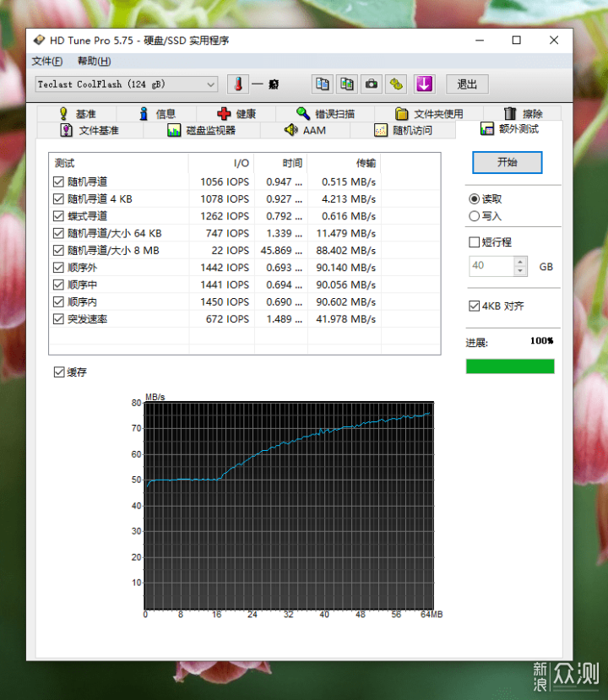Viewport: 608px width, 700px height.
Task: Click the short stroke GB input field
Action: [x=491, y=266]
